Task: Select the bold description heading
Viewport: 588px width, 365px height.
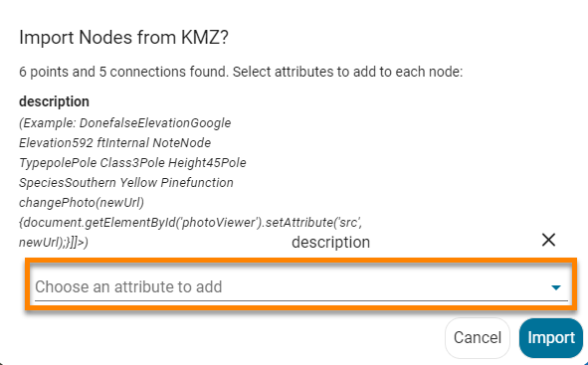Action: click(54, 101)
